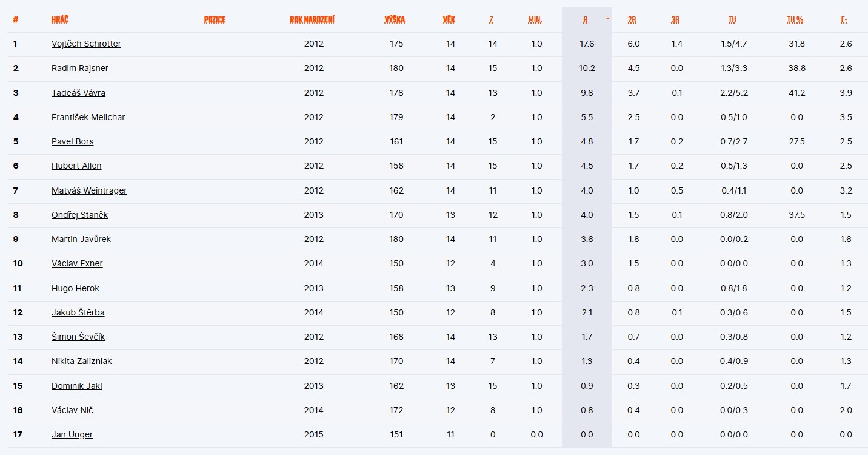This screenshot has width=868, height=455.
Task: Click the VĚK column header
Action: click(x=449, y=20)
